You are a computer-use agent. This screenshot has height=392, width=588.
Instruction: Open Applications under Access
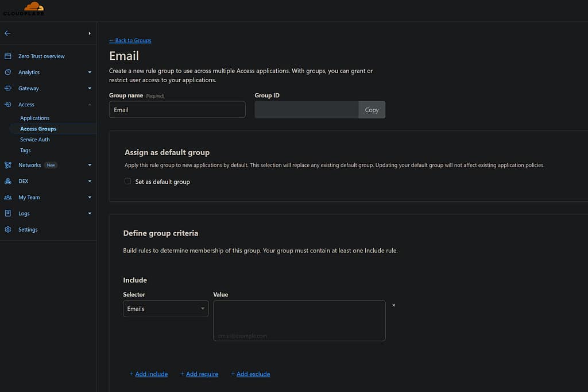tap(34, 118)
